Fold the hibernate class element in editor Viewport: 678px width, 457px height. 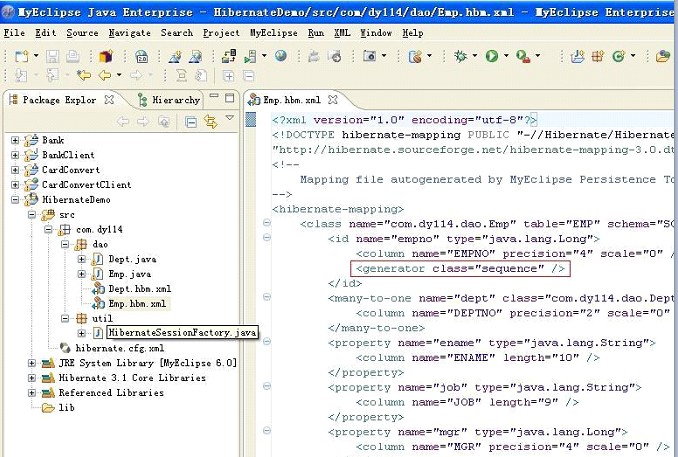click(x=266, y=223)
